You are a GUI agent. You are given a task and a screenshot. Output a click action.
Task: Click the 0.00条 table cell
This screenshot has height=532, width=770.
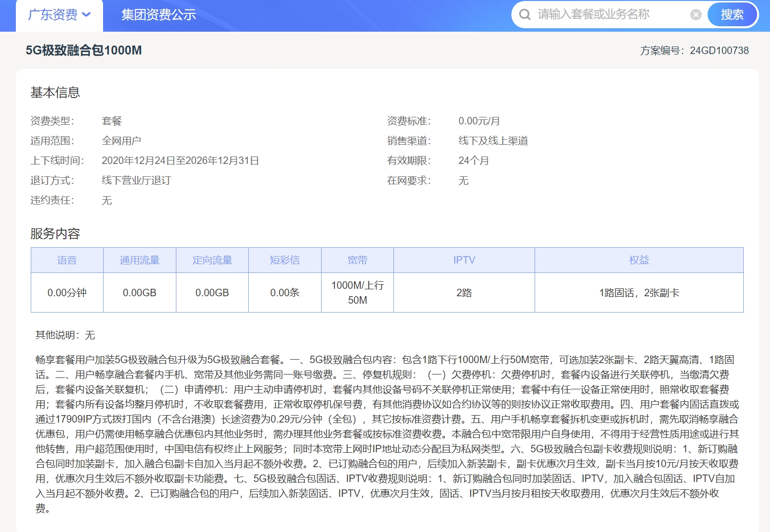pyautogui.click(x=285, y=293)
